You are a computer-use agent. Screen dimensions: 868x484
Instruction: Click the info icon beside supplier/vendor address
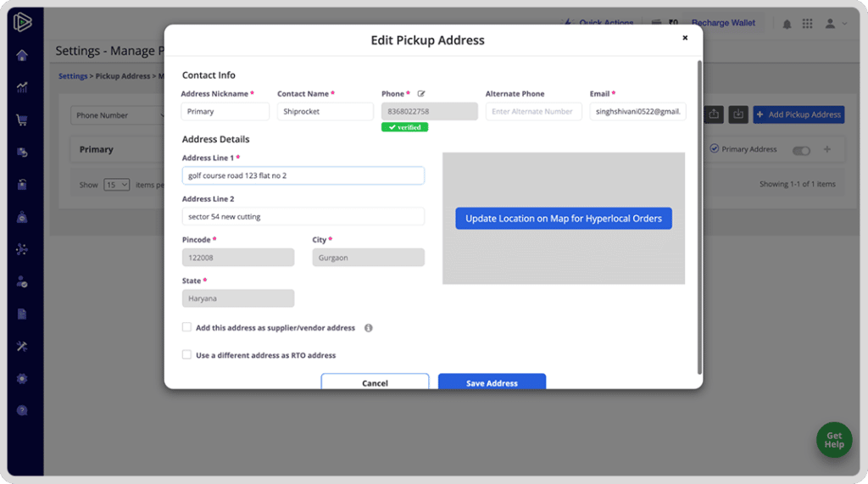coord(368,328)
